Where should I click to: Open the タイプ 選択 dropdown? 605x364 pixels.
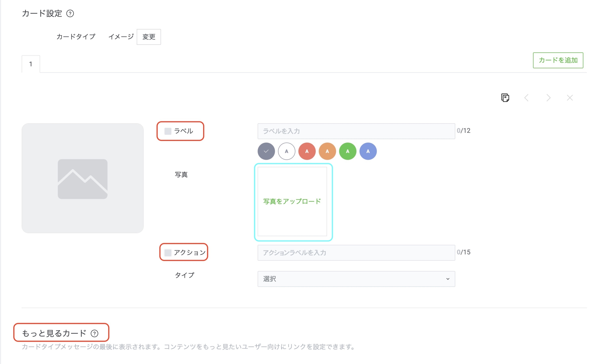coord(356,279)
